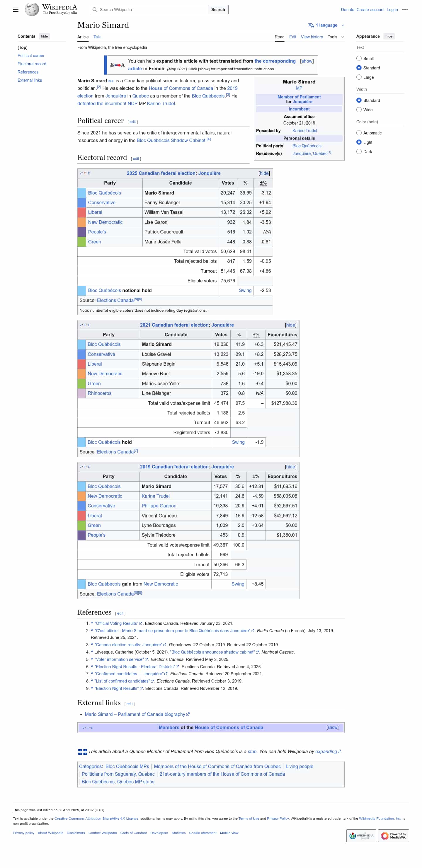Viewport: 422px width, 868px height.
Task: Hide the 2019 election table
Action: pos(290,467)
